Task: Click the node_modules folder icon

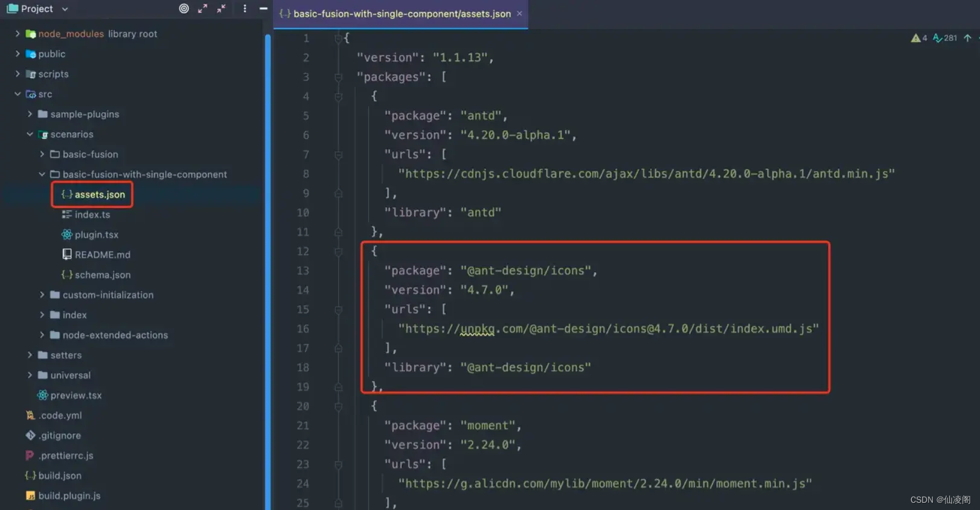Action: click(x=31, y=34)
